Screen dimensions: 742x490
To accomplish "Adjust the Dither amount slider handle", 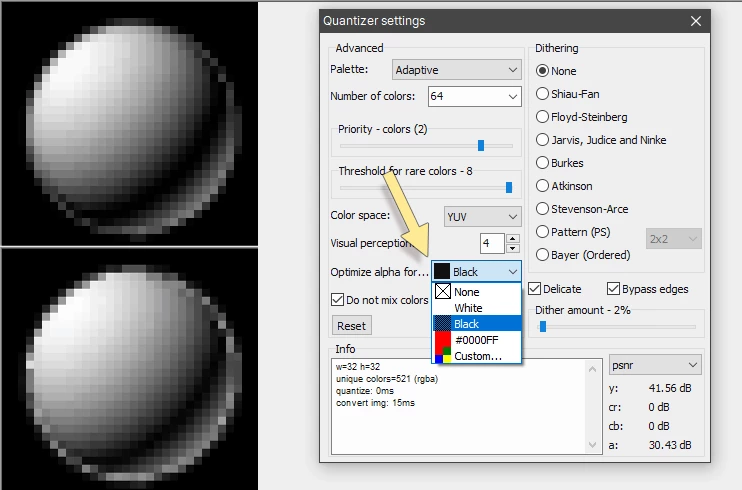I will tap(543, 326).
